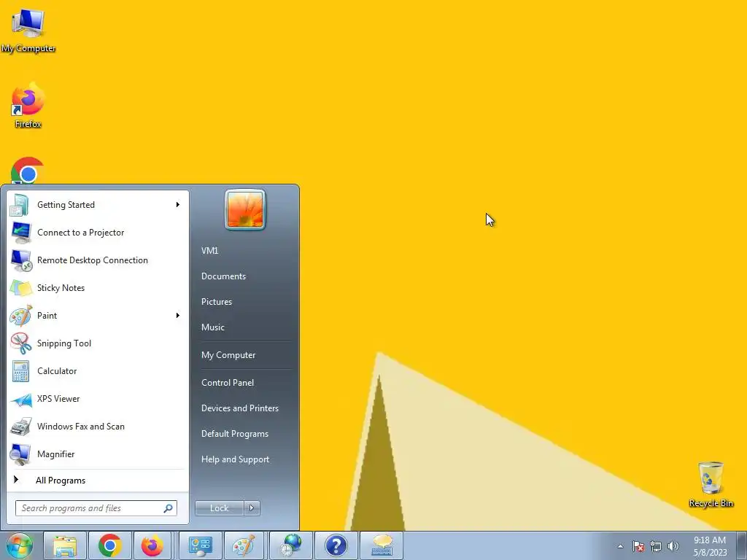Screen dimensions: 747x560
Task: Click the Paint palette taskbar icon
Action: [244, 545]
